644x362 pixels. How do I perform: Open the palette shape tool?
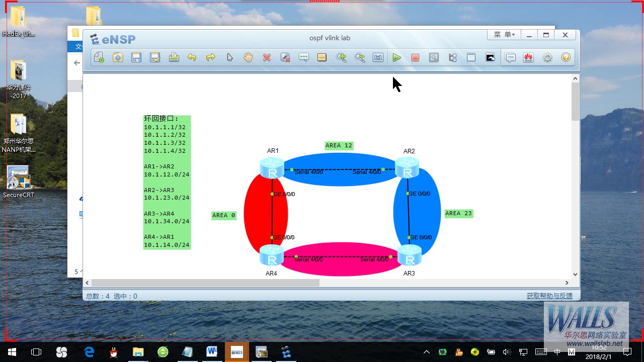tap(322, 58)
